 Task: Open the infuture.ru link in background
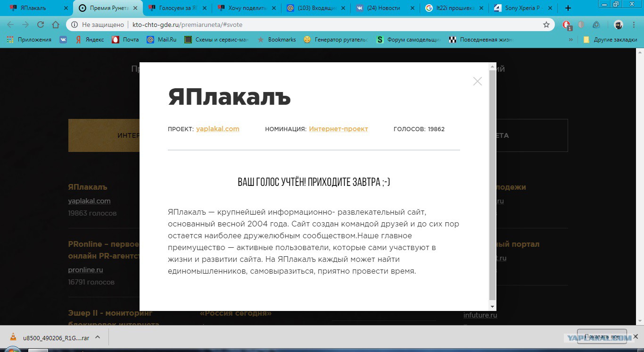click(480, 315)
